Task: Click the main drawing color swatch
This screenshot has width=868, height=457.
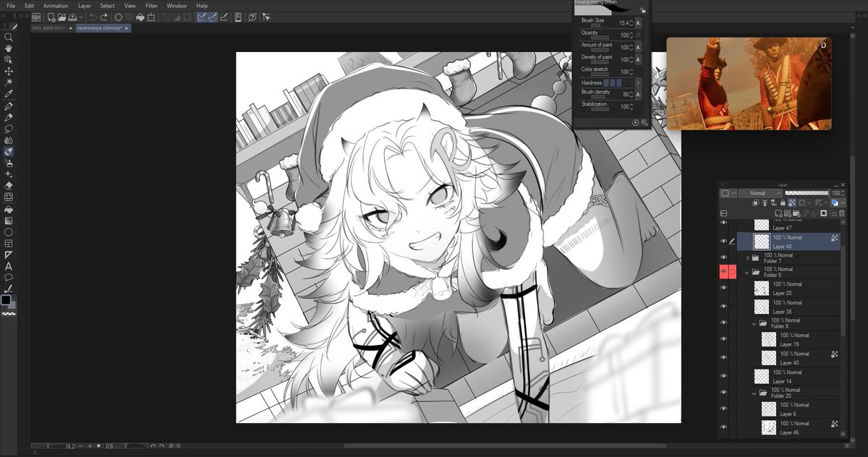Action: 6,300
